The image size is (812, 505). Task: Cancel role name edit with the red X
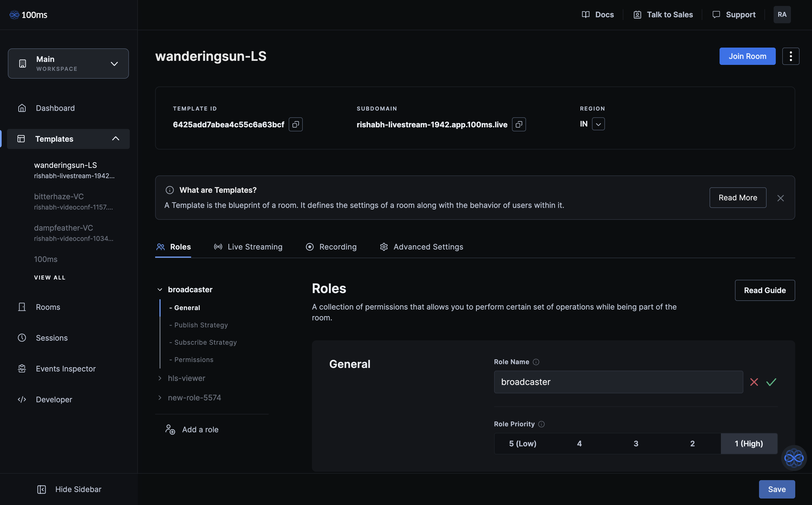[754, 382]
